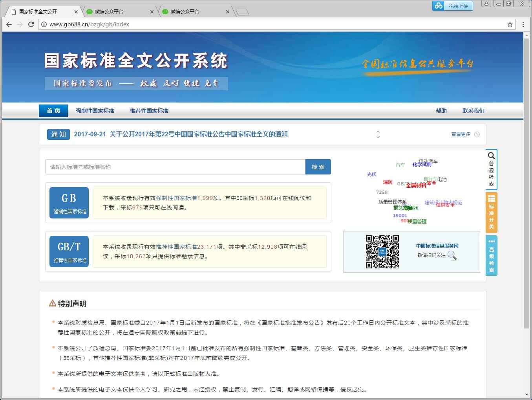Screen dimensions: 532x400
Task: Click the 消防 tag in tag cloud
Action: pyautogui.click(x=388, y=182)
